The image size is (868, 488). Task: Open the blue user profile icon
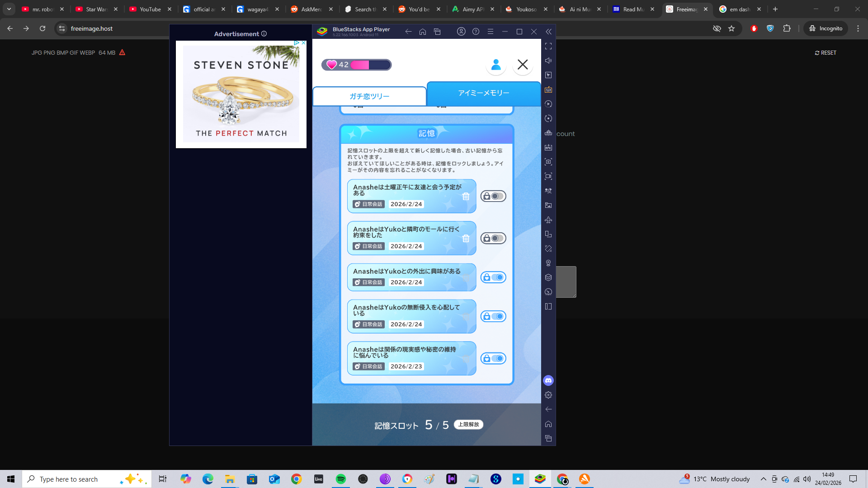pyautogui.click(x=496, y=65)
